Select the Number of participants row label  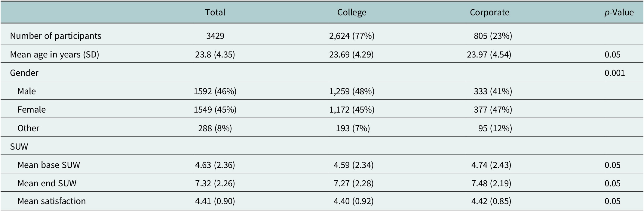pos(56,36)
